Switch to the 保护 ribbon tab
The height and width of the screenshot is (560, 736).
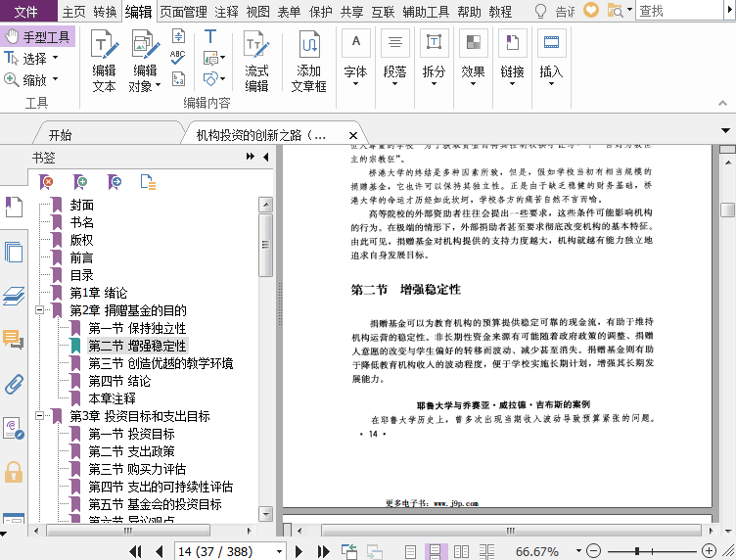click(x=321, y=12)
